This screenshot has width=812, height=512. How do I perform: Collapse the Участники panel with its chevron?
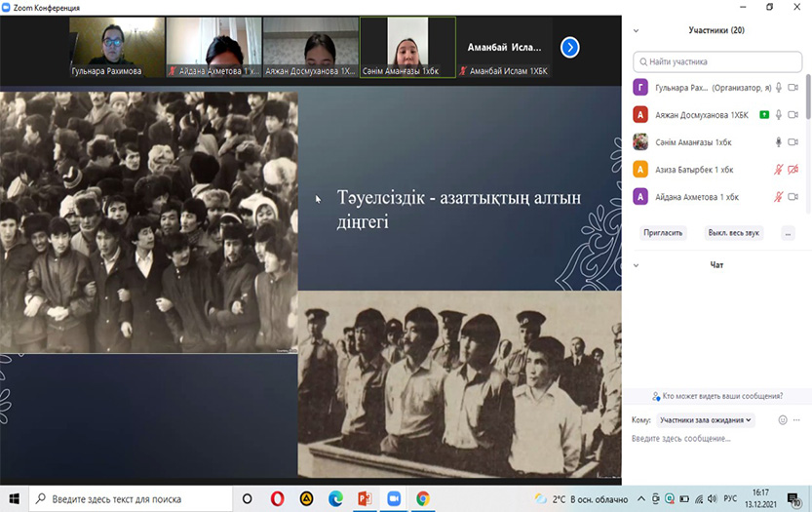[x=637, y=30]
